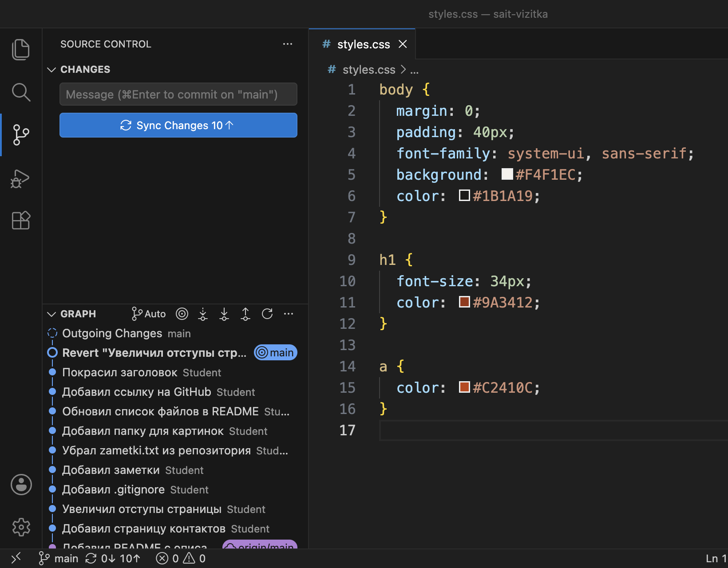Select commit "Обновил список файлов в README"
The height and width of the screenshot is (568, 728).
(x=175, y=411)
